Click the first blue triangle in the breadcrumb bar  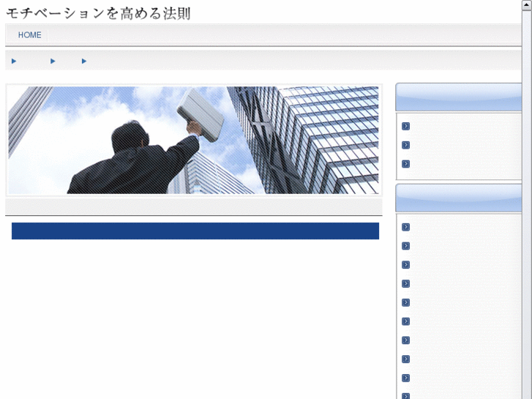[x=14, y=61]
